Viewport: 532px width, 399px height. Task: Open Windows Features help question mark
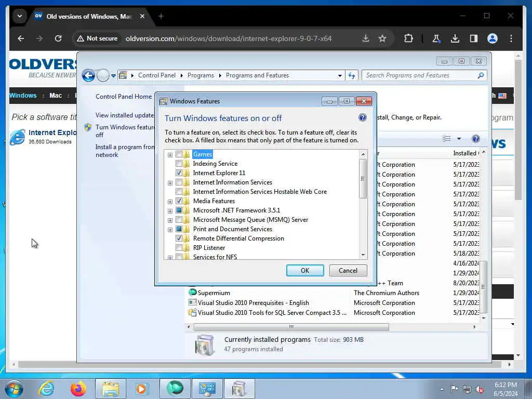tap(362, 117)
